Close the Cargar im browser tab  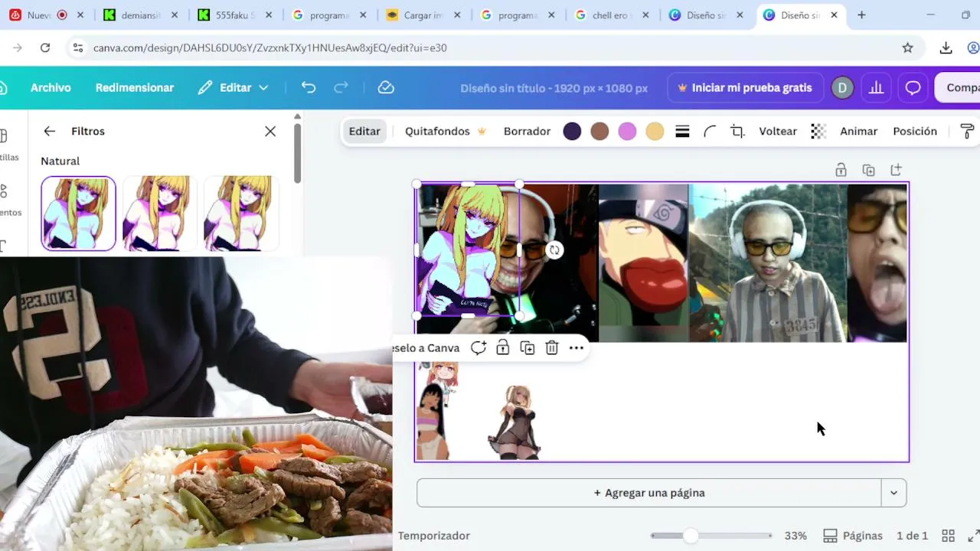[x=457, y=15]
